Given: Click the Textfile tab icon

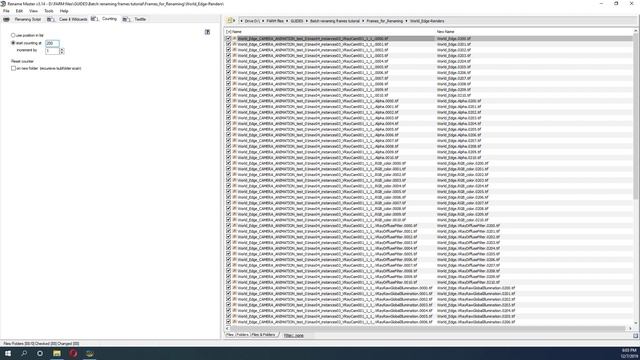Looking at the screenshot, I should click(x=127, y=19).
